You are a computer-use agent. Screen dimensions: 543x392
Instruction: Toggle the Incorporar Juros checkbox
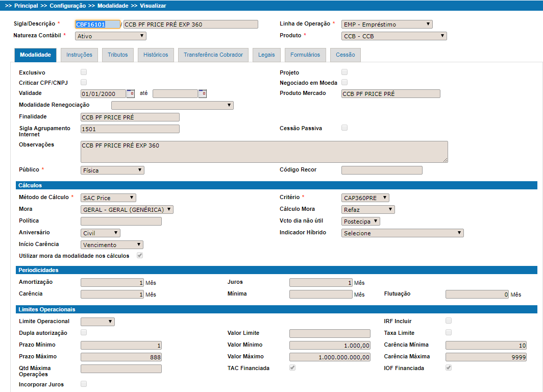pos(84,384)
